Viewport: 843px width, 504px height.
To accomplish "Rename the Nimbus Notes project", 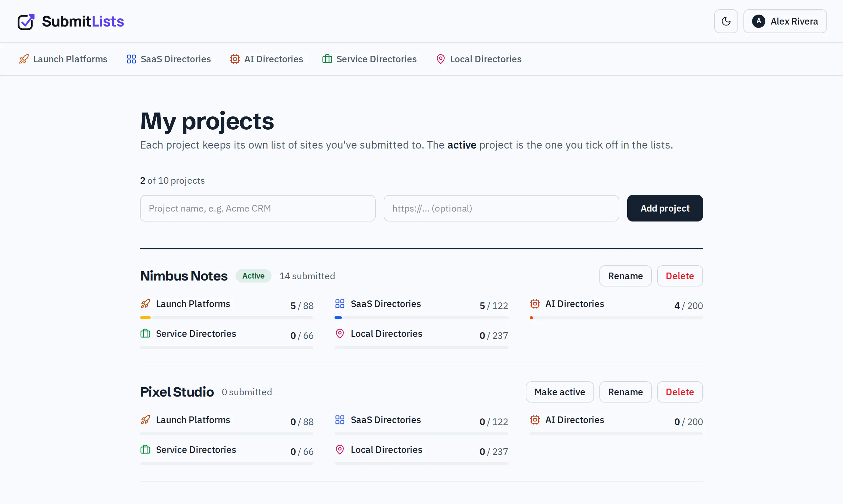I will click(x=625, y=276).
